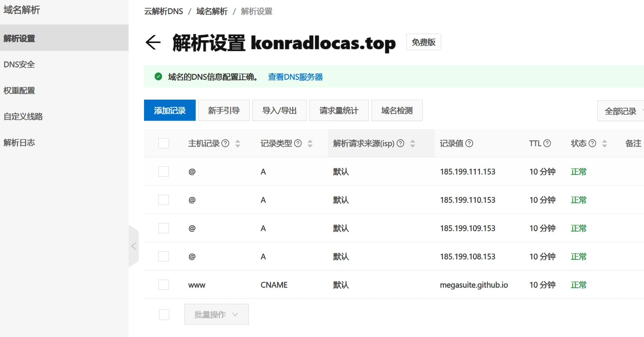Click 域名解析 in the breadcrumb
Screen dimensions: 644x337
tap(212, 11)
